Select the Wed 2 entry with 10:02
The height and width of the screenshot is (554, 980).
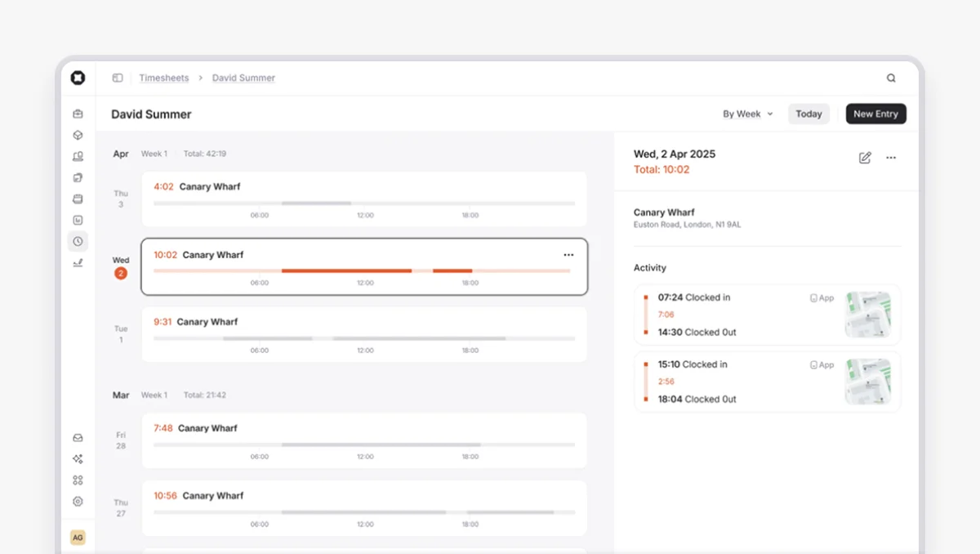pyautogui.click(x=364, y=266)
